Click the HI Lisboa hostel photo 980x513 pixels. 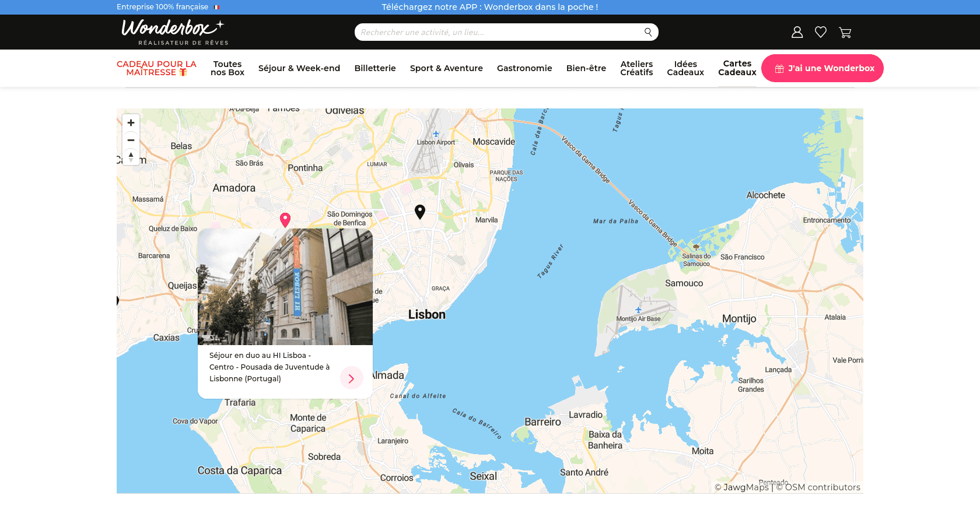coord(285,286)
